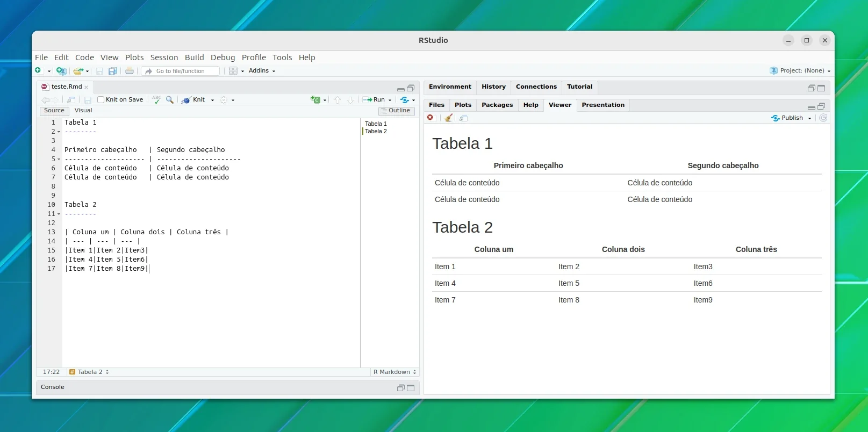Click the Run button

pos(374,100)
